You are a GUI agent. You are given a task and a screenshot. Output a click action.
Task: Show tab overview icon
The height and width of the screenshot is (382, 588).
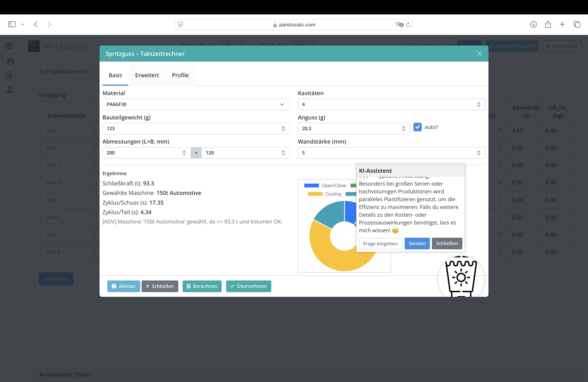pyautogui.click(x=577, y=24)
